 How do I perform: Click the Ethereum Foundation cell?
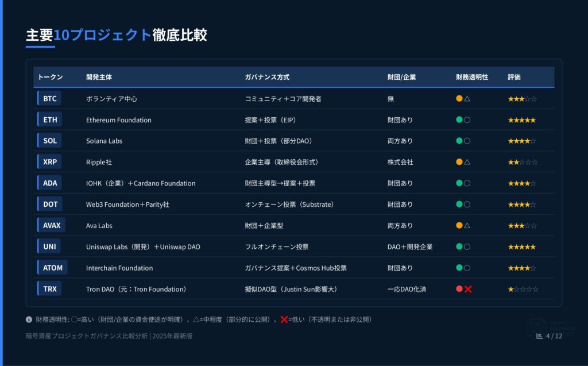click(x=119, y=120)
